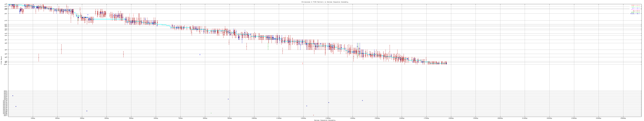Click the LANL legend line marker
This screenshot has height=121, width=644.
point(638,7)
